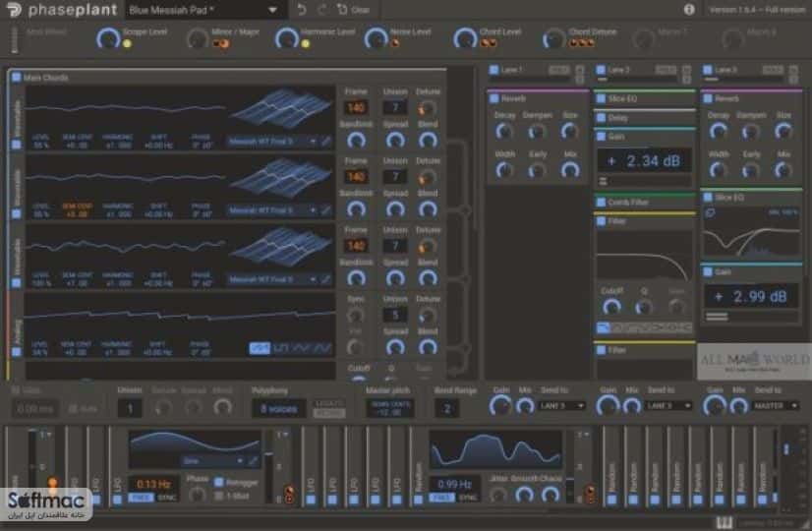Show the on-screen keyboard icon

click(724, 523)
